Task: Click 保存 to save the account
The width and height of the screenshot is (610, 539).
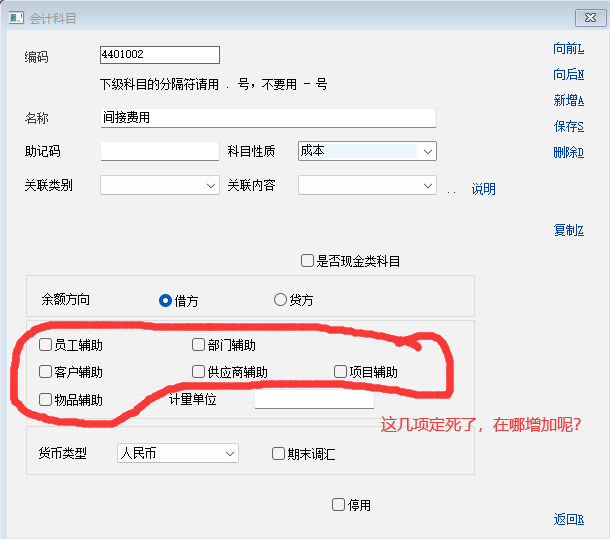Action: [x=568, y=126]
